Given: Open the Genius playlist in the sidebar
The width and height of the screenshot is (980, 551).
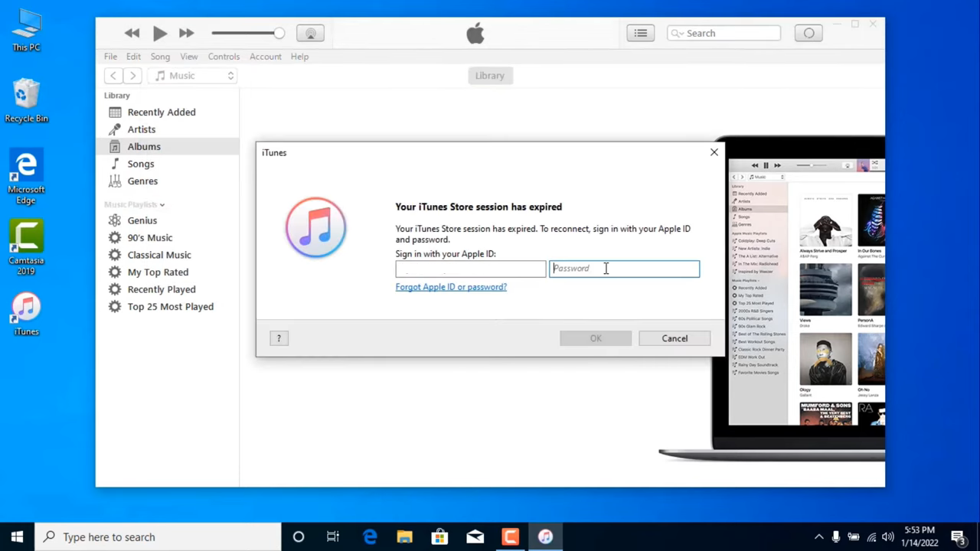Looking at the screenshot, I should (x=142, y=220).
